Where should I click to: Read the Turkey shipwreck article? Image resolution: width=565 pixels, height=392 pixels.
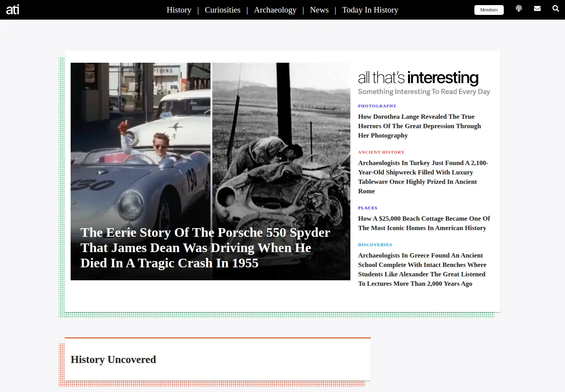[x=423, y=177]
